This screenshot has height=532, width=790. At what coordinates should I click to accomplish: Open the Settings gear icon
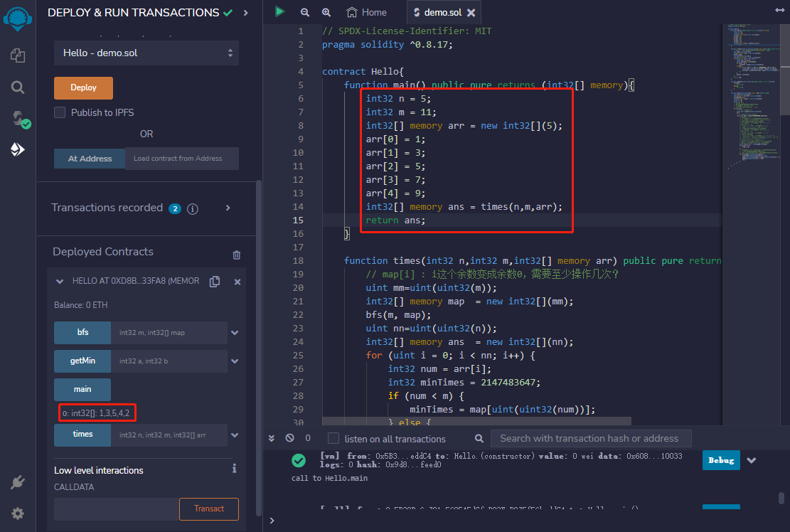[18, 514]
